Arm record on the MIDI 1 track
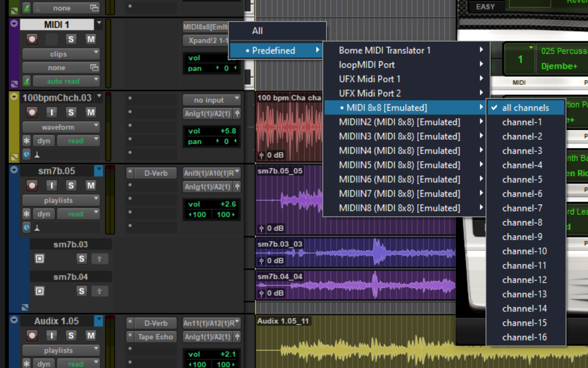This screenshot has width=588, height=368. coord(32,39)
